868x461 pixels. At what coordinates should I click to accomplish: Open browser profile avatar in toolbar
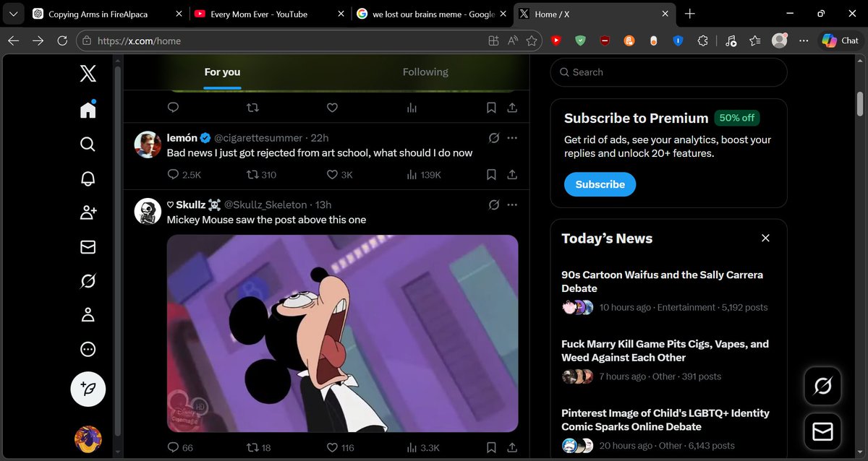pyautogui.click(x=779, y=41)
